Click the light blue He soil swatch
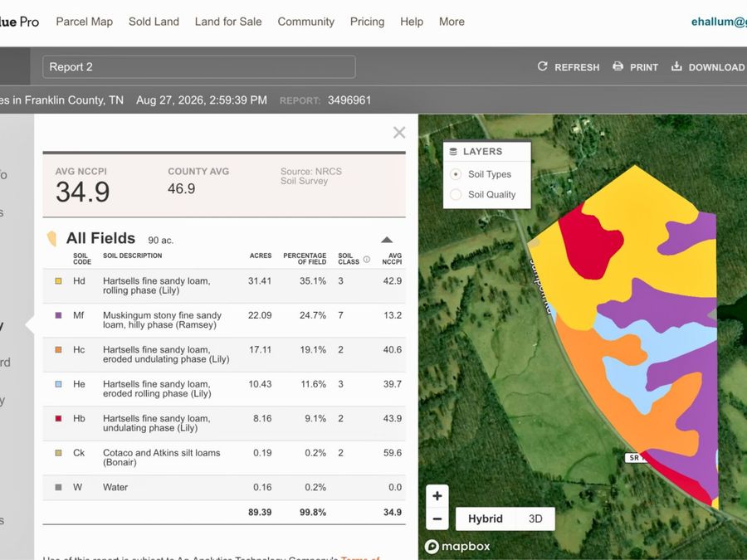The image size is (747, 560). (x=58, y=384)
